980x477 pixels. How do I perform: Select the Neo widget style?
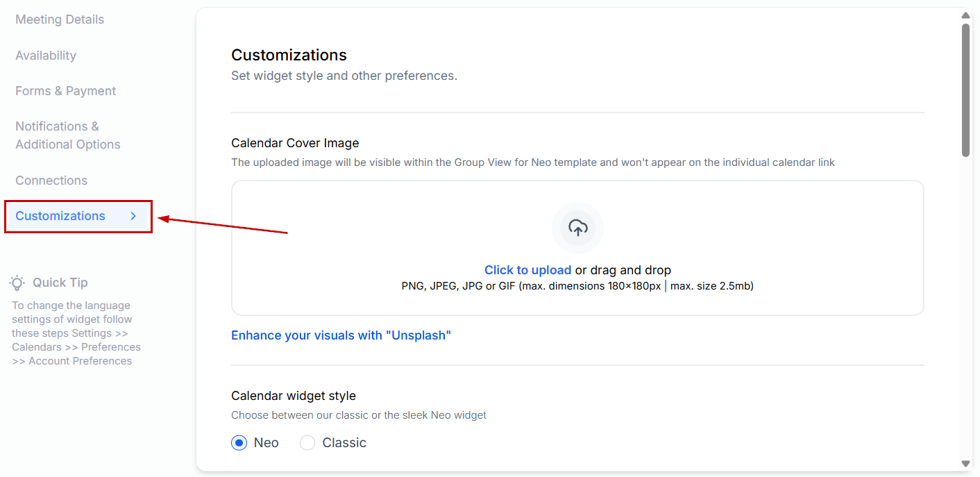[x=239, y=443]
